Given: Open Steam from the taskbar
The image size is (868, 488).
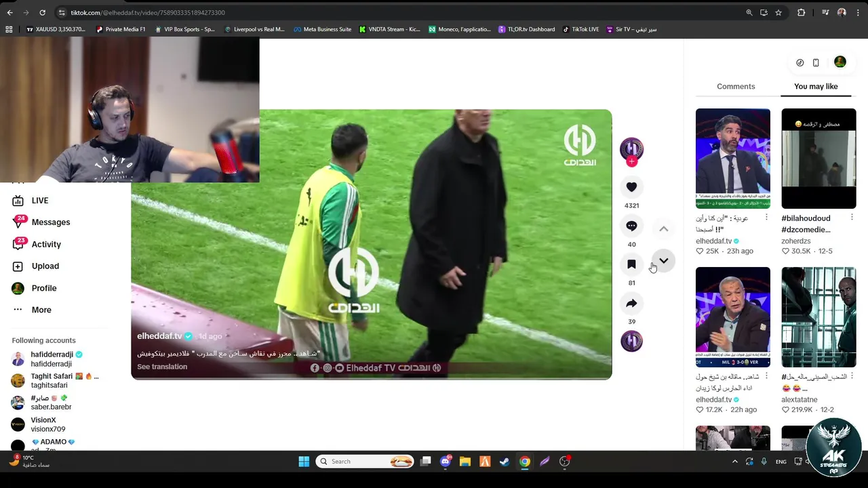Looking at the screenshot, I should 504,462.
